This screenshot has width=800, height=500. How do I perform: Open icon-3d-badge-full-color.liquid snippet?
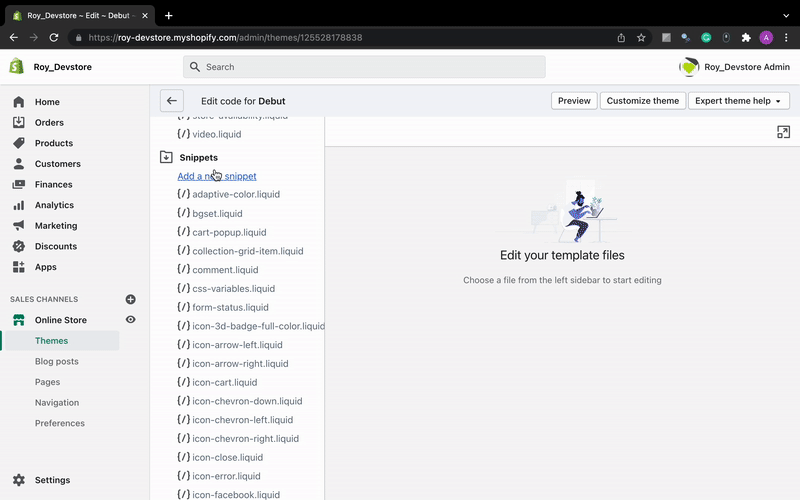tap(251, 326)
